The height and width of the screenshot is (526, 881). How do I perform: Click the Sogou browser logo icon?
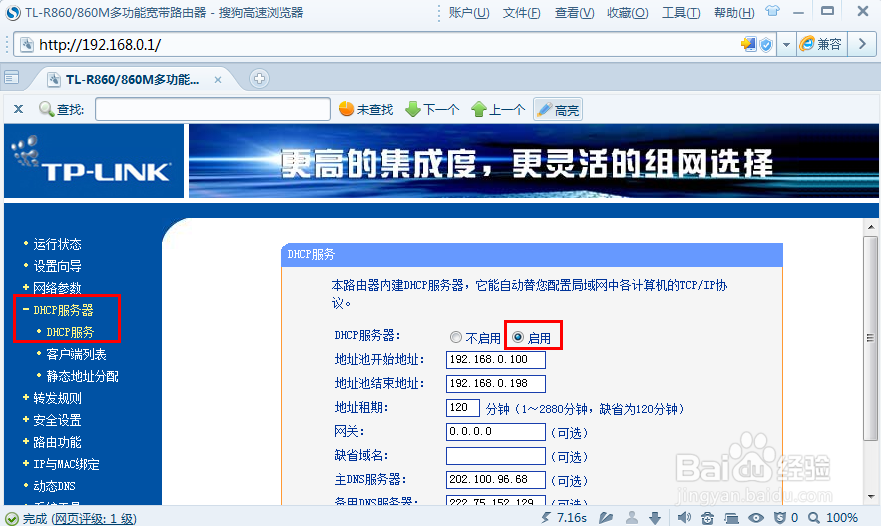coord(12,12)
